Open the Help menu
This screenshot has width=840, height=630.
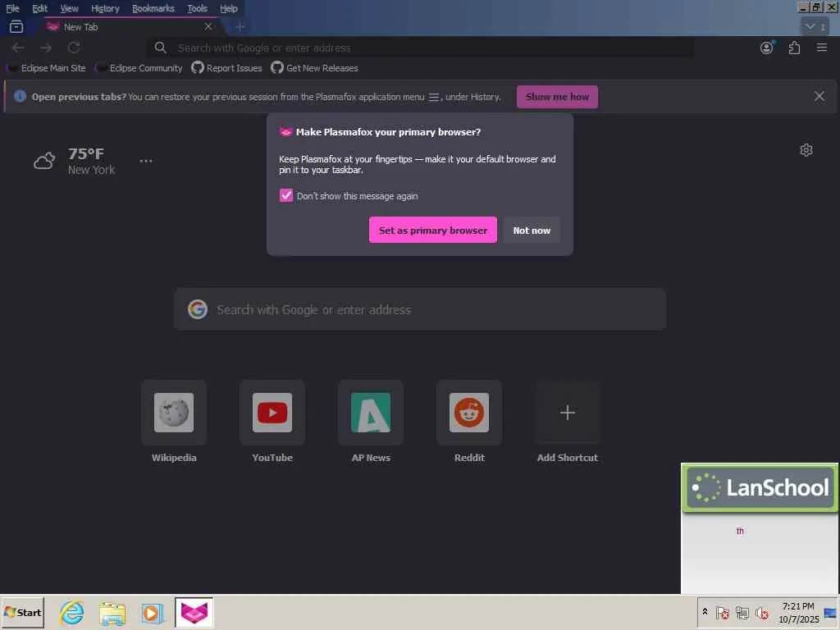coord(229,8)
